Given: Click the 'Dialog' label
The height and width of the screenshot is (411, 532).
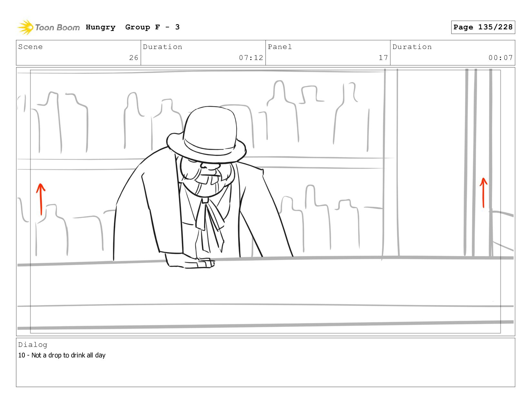Looking at the screenshot, I should click(x=33, y=345).
